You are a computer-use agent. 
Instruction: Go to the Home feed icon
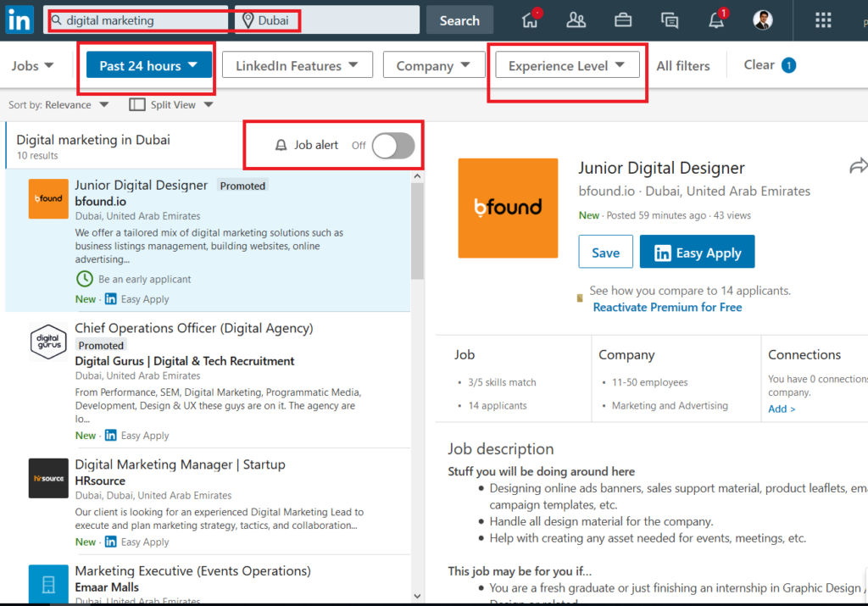coord(530,20)
